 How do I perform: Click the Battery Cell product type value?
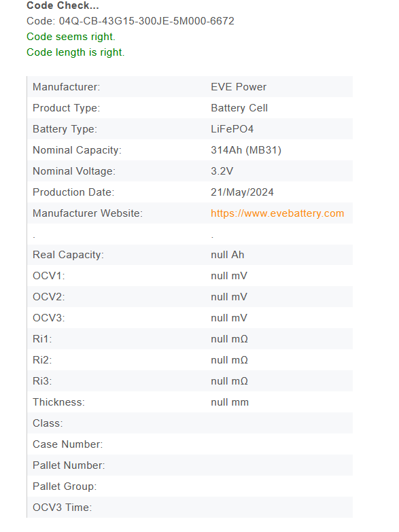click(x=239, y=108)
